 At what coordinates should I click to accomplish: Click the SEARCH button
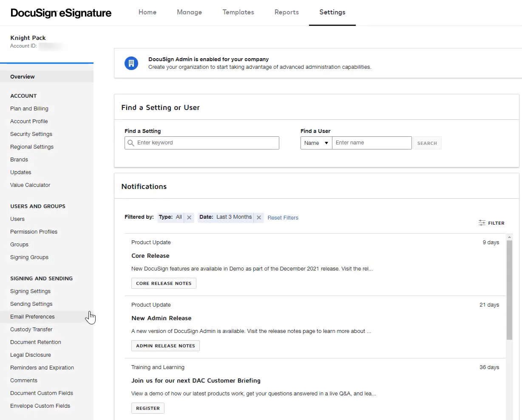[427, 143]
